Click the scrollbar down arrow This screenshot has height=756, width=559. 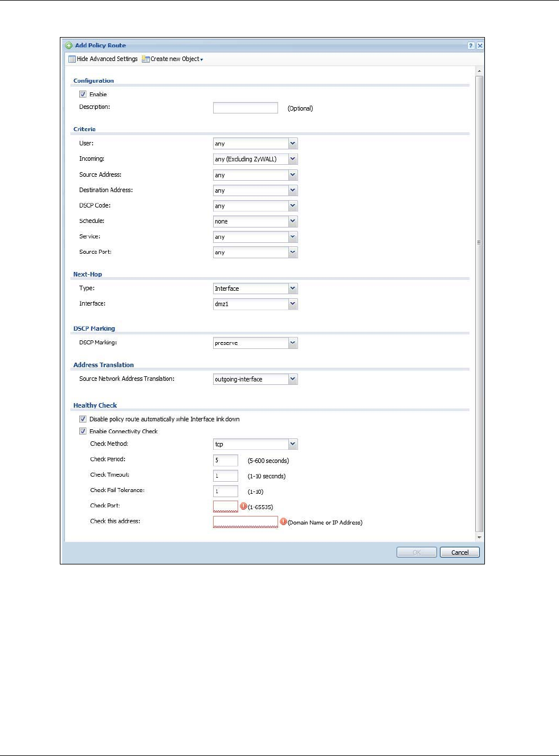pyautogui.click(x=479, y=537)
